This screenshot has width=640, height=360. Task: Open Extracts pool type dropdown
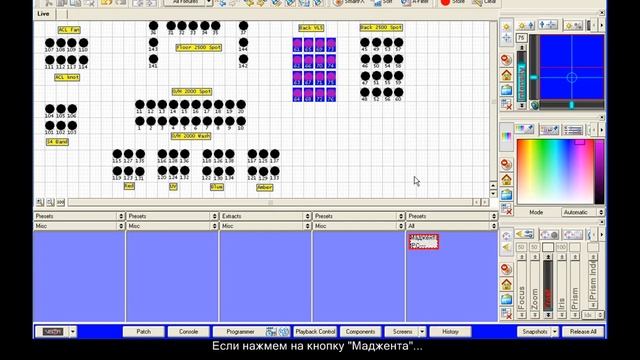click(x=266, y=216)
